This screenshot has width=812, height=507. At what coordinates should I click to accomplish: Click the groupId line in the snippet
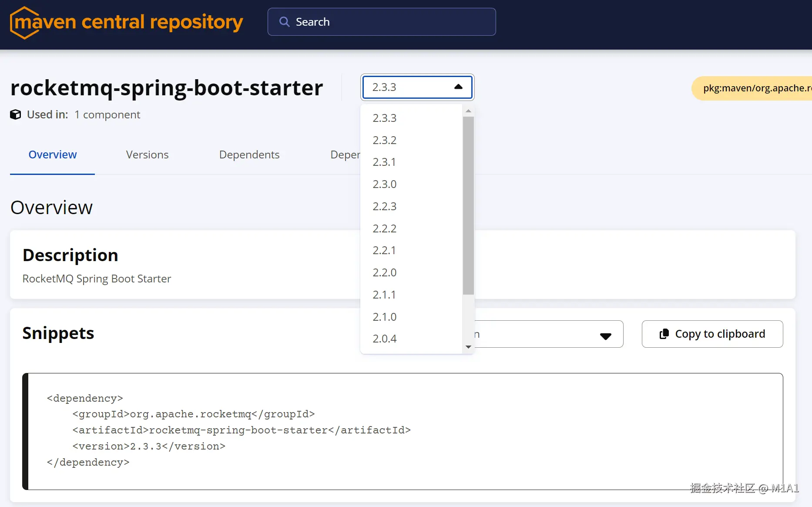[x=194, y=414]
